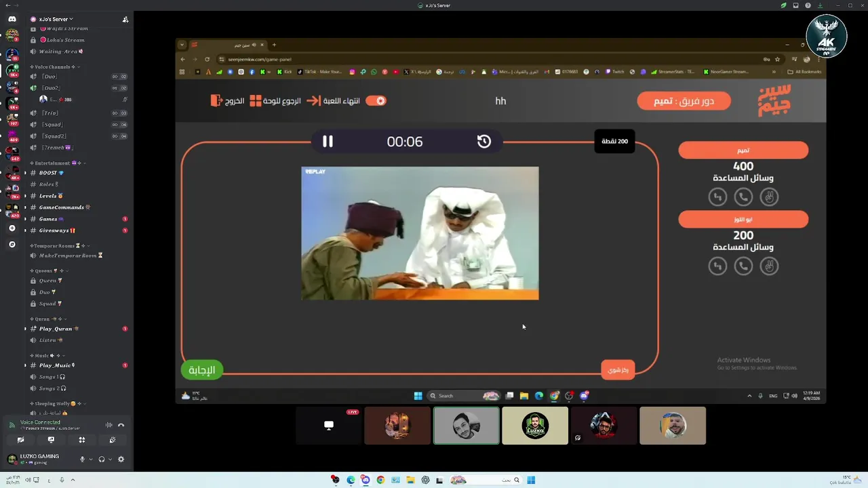
Task: Open new tab in streamed browser
Action: click(274, 45)
